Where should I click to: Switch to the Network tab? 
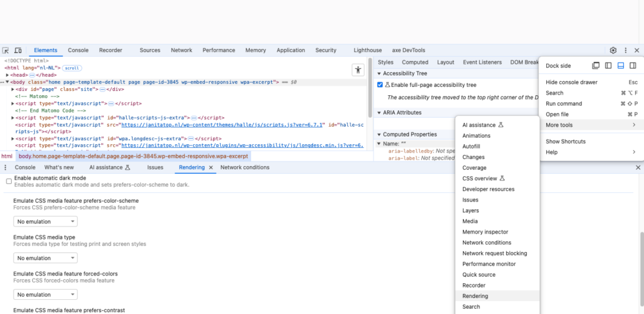182,50
